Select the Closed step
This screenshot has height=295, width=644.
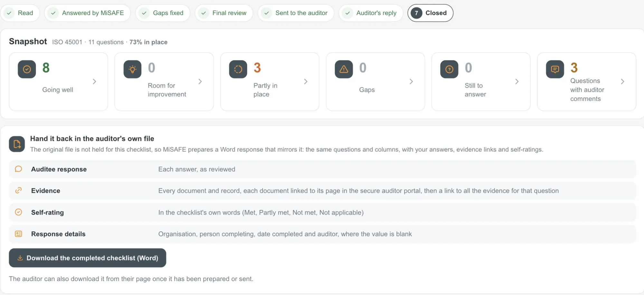point(431,13)
